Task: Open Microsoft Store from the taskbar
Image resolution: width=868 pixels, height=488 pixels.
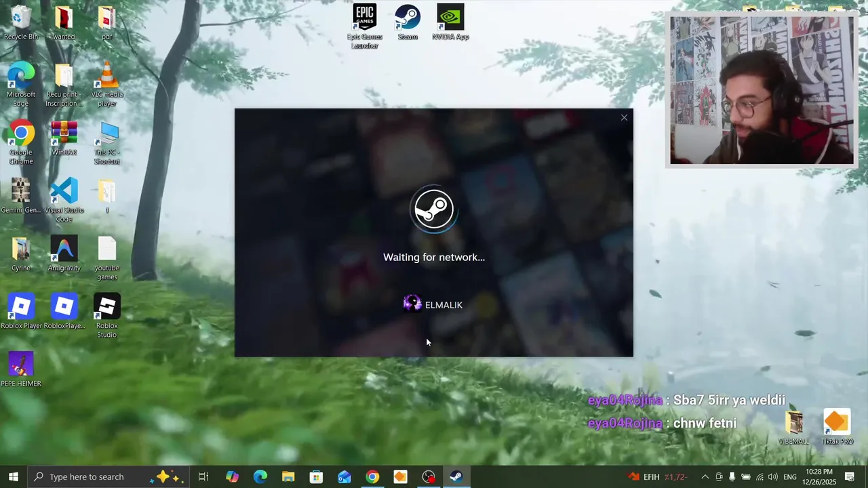Action: (x=316, y=476)
